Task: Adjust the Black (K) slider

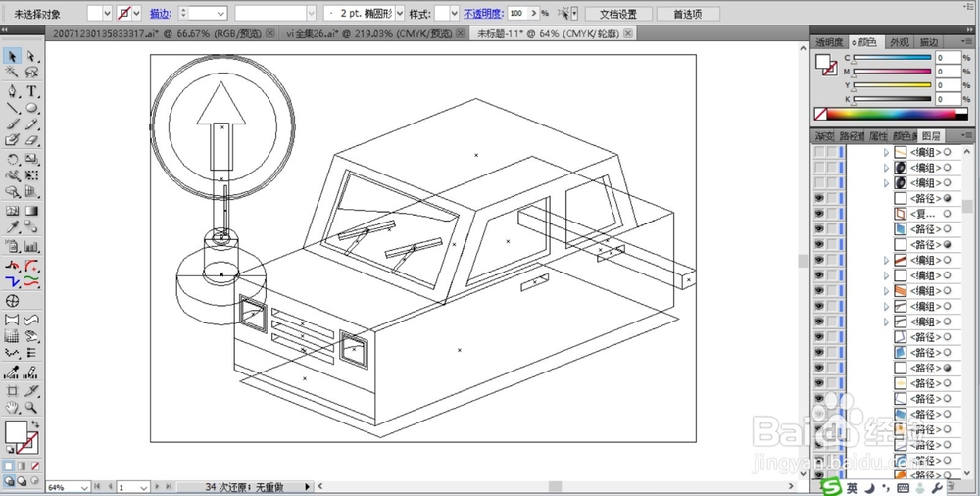Action: tap(892, 99)
